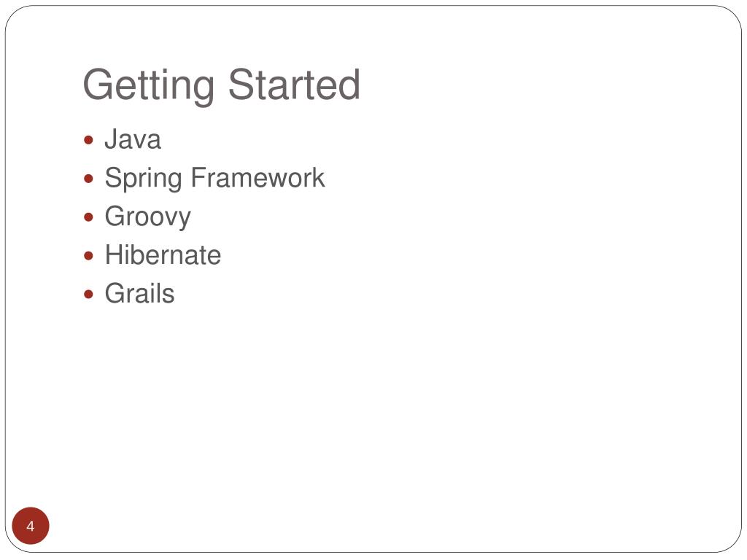Select the Java bullet text
Image resolution: width=747 pixels, height=560 pixels.
133,139
